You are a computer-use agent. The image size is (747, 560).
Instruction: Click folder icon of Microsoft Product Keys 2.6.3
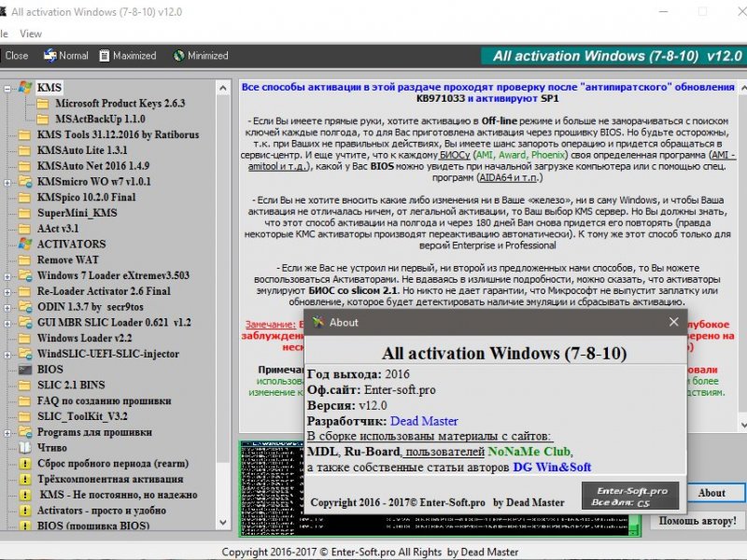click(x=43, y=104)
